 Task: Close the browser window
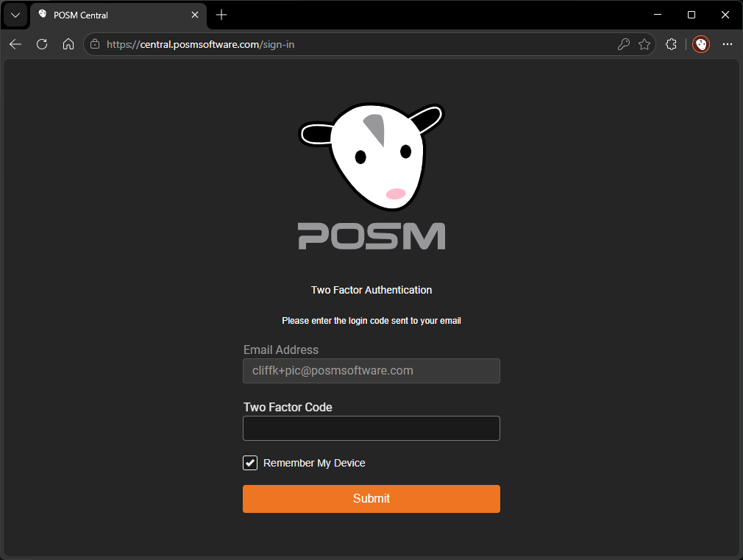[x=725, y=15]
